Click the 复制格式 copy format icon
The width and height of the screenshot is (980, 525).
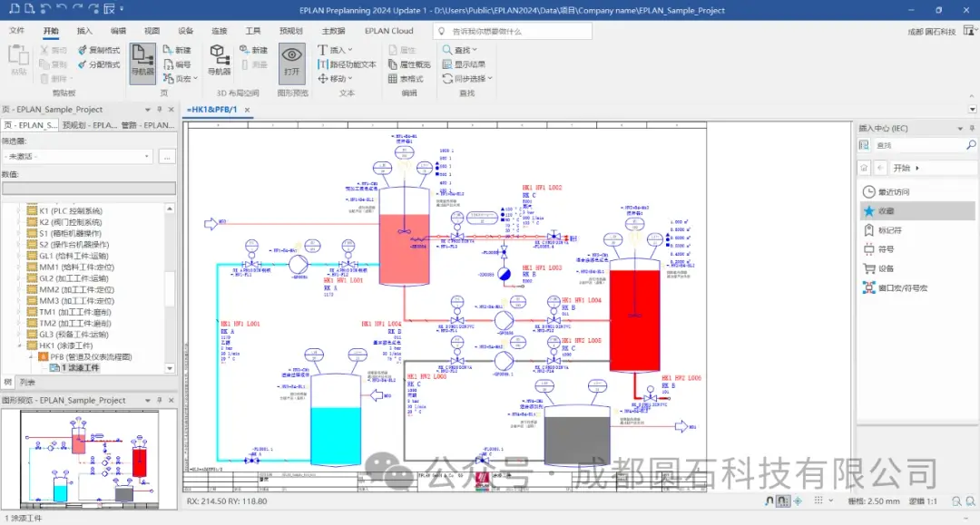tap(83, 50)
